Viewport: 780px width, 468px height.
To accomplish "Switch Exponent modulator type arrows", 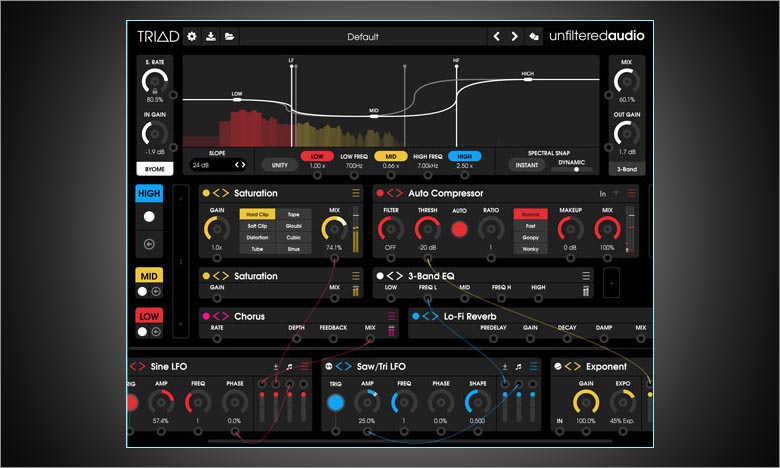I will 573,367.
